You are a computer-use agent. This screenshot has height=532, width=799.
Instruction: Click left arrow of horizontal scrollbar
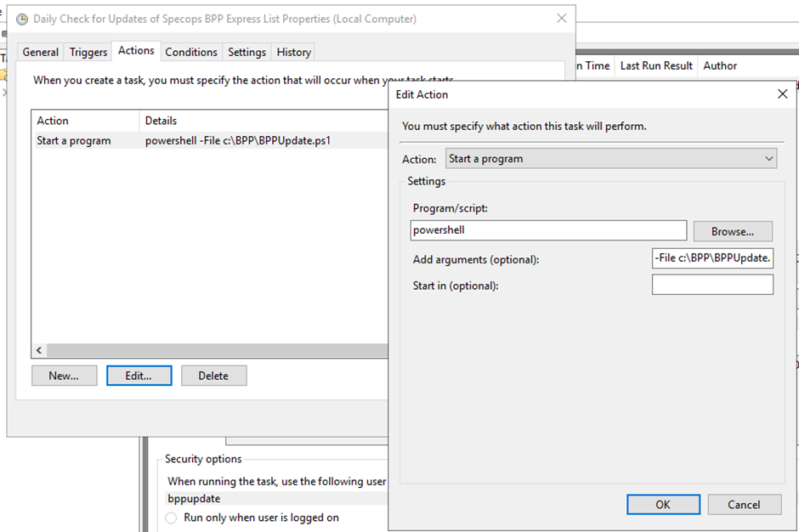39,350
